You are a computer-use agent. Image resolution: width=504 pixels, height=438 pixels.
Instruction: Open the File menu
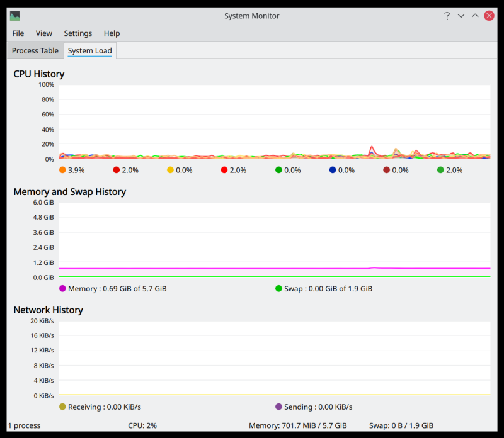pyautogui.click(x=18, y=33)
